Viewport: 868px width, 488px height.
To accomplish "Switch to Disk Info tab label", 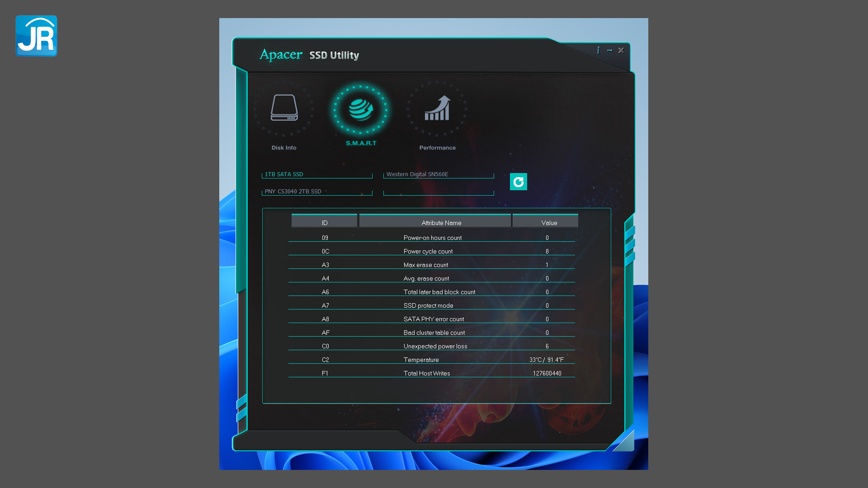I will tap(284, 148).
